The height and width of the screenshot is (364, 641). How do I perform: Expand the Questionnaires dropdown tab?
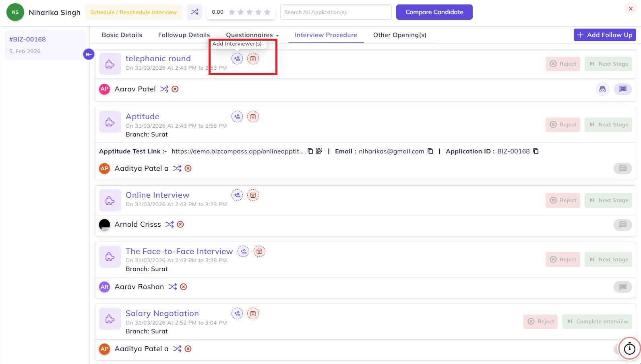(x=252, y=35)
